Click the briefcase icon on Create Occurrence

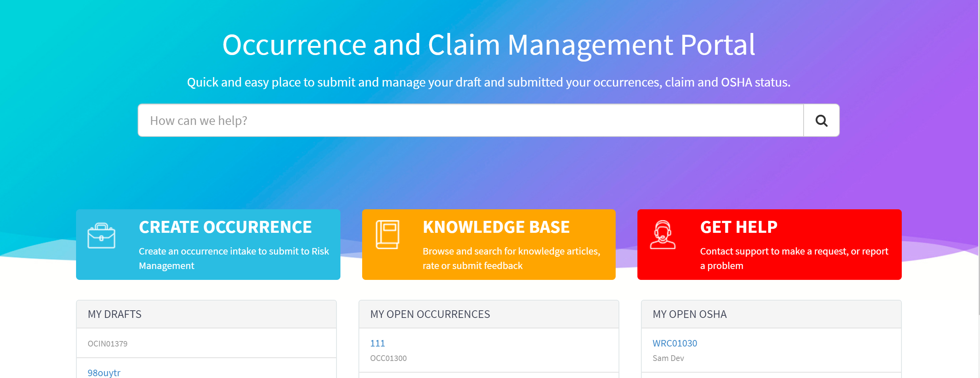click(101, 236)
